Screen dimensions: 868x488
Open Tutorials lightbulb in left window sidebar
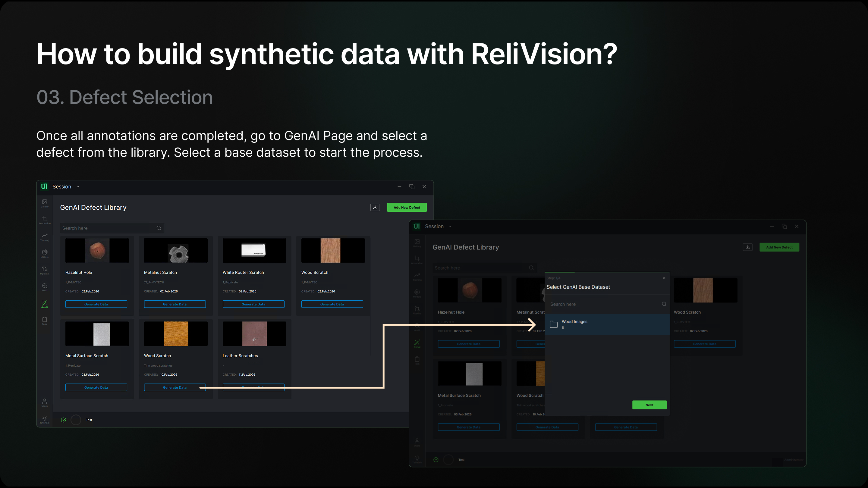pos(45,419)
